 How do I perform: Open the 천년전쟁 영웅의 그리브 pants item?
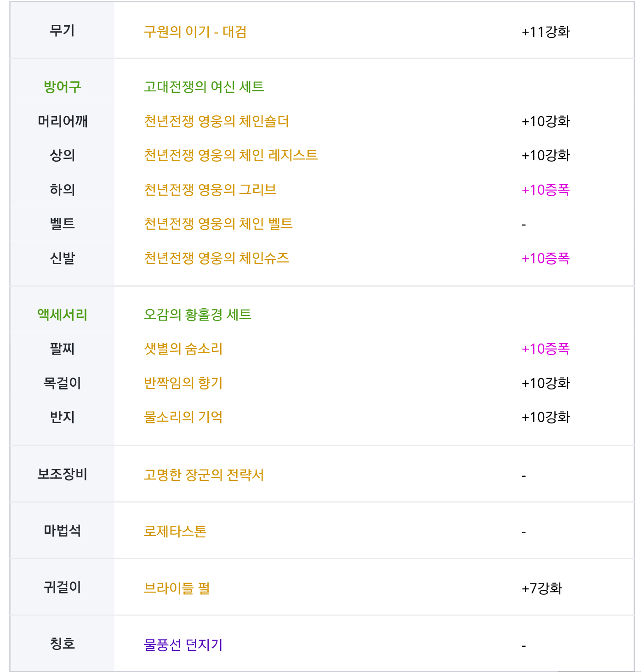[x=210, y=190]
